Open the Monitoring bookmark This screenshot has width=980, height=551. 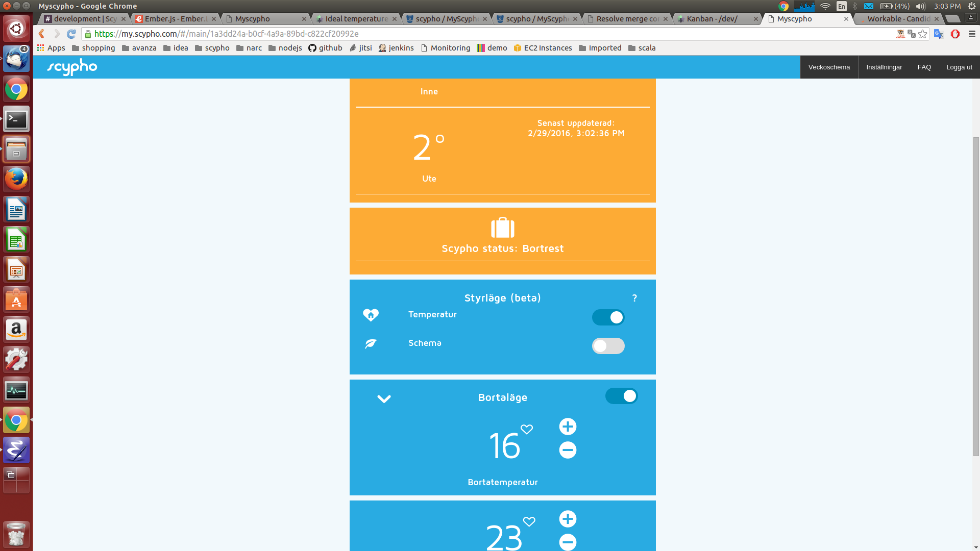(446, 48)
